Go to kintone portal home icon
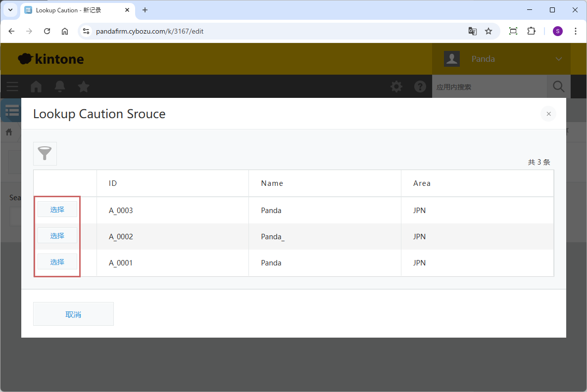Image resolution: width=587 pixels, height=392 pixels. point(36,87)
